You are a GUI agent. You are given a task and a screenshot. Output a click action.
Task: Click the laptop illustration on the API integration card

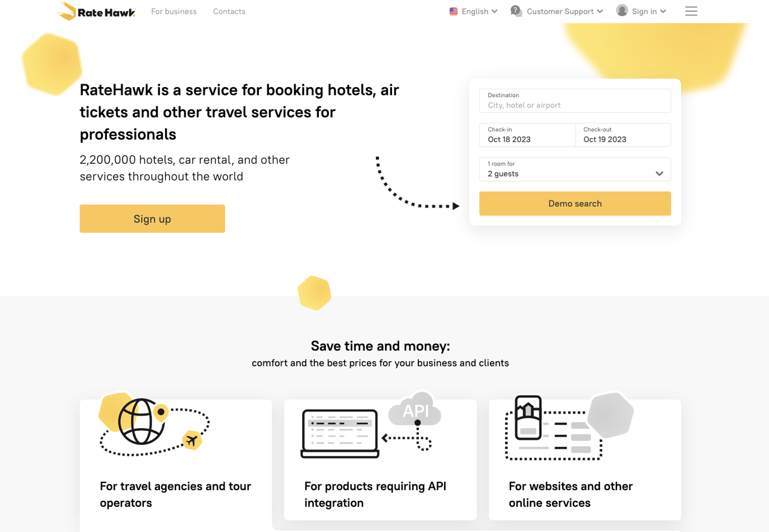[339, 436]
